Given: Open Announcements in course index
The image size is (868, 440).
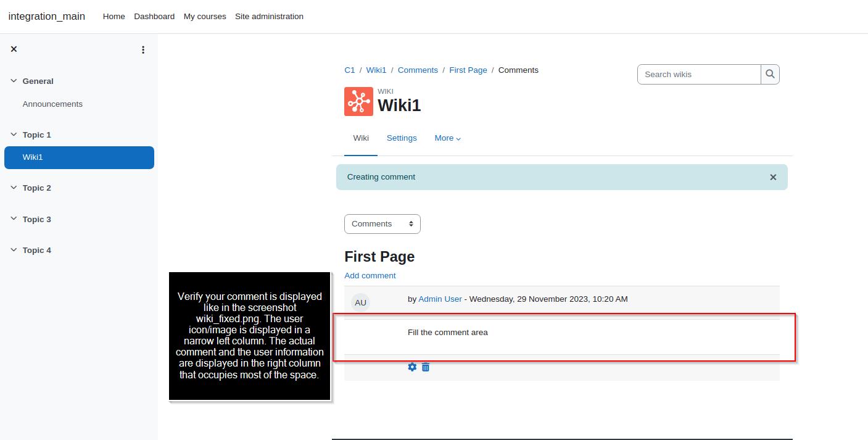Looking at the screenshot, I should point(52,104).
